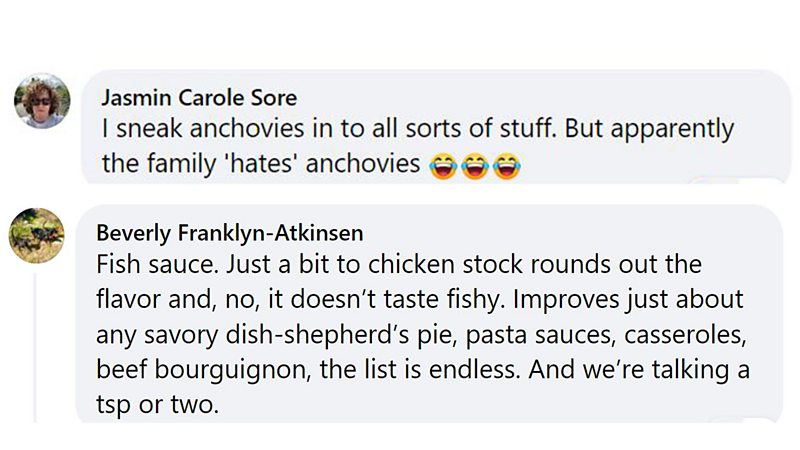Click the last laughing-tears emoji
800x450 pixels.
[x=508, y=165]
